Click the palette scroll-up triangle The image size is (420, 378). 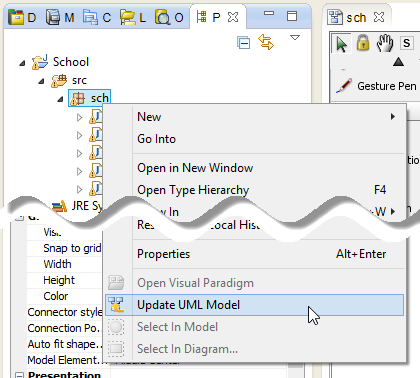pyautogui.click(x=398, y=62)
